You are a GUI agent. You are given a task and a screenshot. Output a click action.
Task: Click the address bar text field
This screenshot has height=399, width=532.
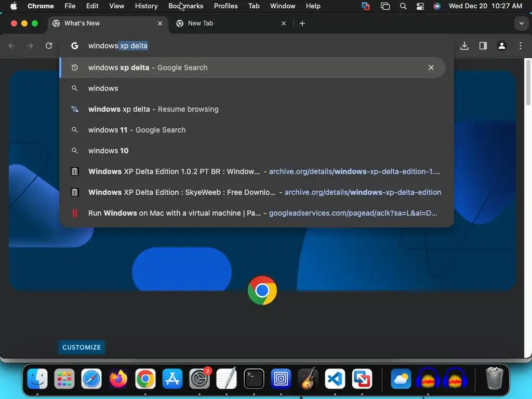[x=257, y=46]
